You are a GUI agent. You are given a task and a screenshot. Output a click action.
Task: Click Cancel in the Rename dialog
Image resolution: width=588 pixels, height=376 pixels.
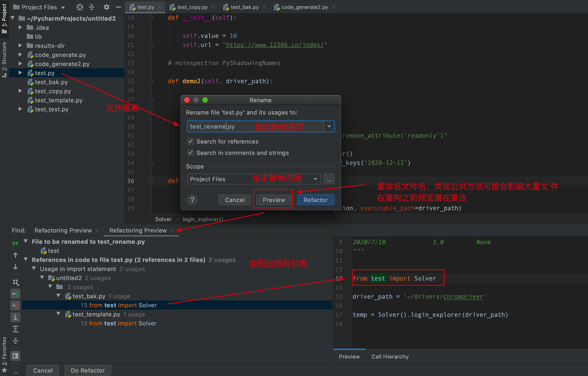pyautogui.click(x=234, y=200)
